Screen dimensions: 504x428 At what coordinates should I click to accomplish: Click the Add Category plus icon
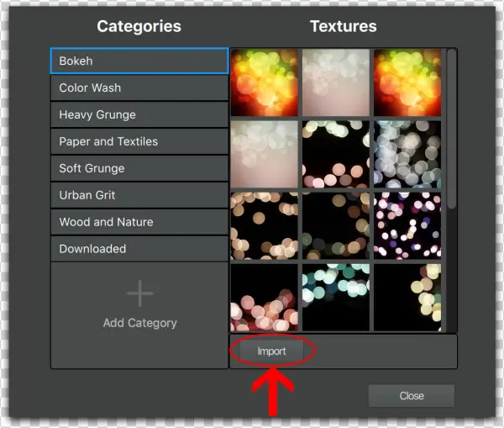(x=139, y=294)
